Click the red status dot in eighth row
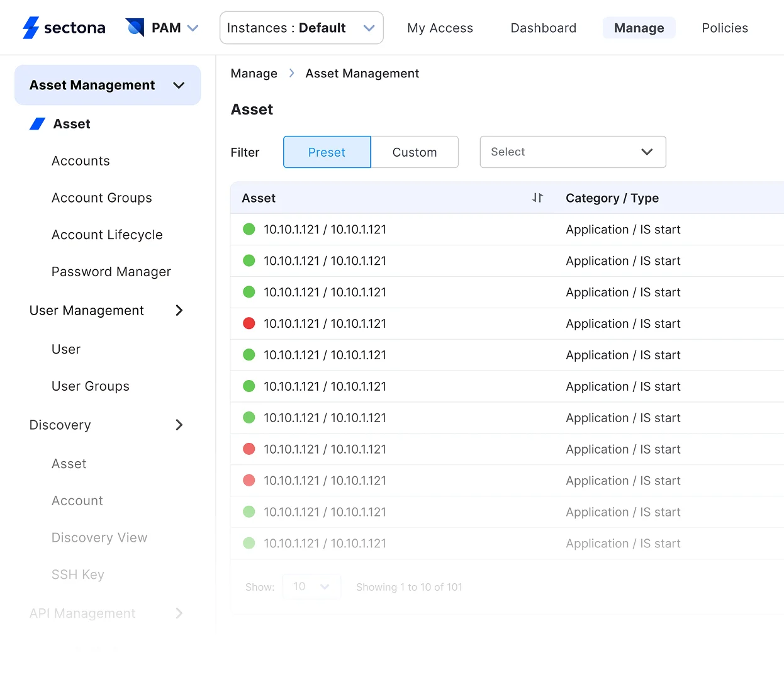Image resolution: width=784 pixels, height=687 pixels. pyautogui.click(x=249, y=449)
